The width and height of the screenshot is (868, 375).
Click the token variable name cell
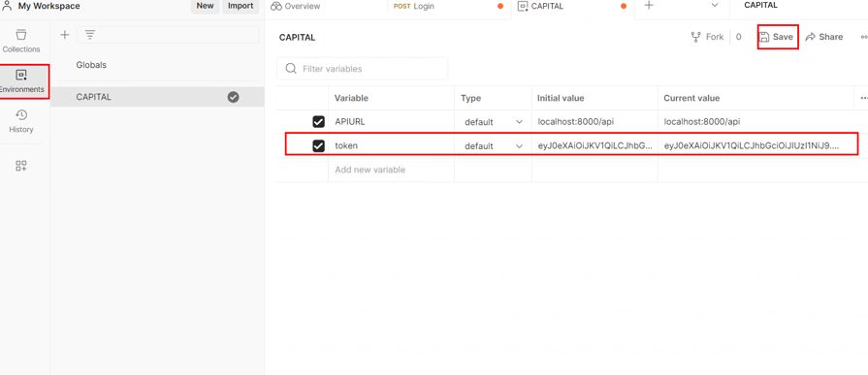coord(391,146)
